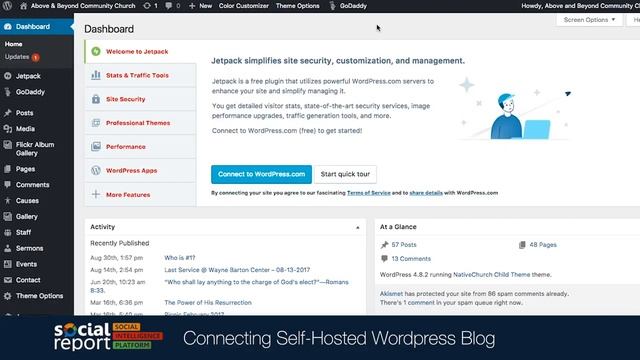Viewport: 640px width, 360px height.
Task: Click the Start quick tour button
Action: tap(345, 174)
